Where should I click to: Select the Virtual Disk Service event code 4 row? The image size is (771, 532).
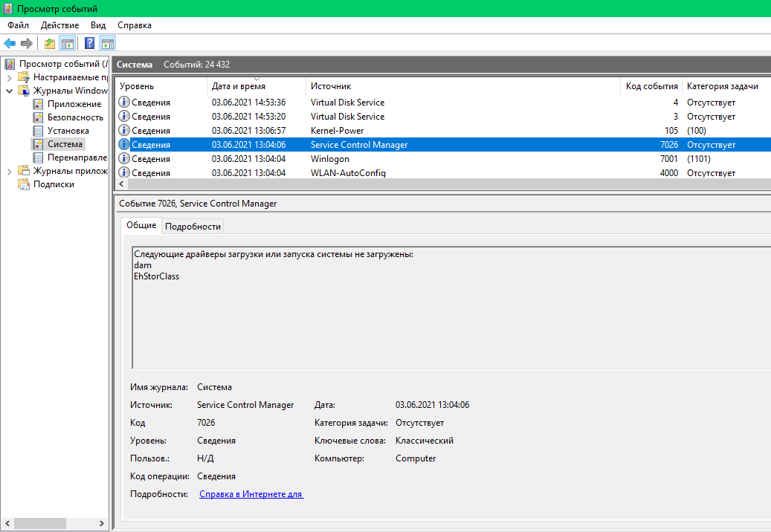pyautogui.click(x=444, y=103)
